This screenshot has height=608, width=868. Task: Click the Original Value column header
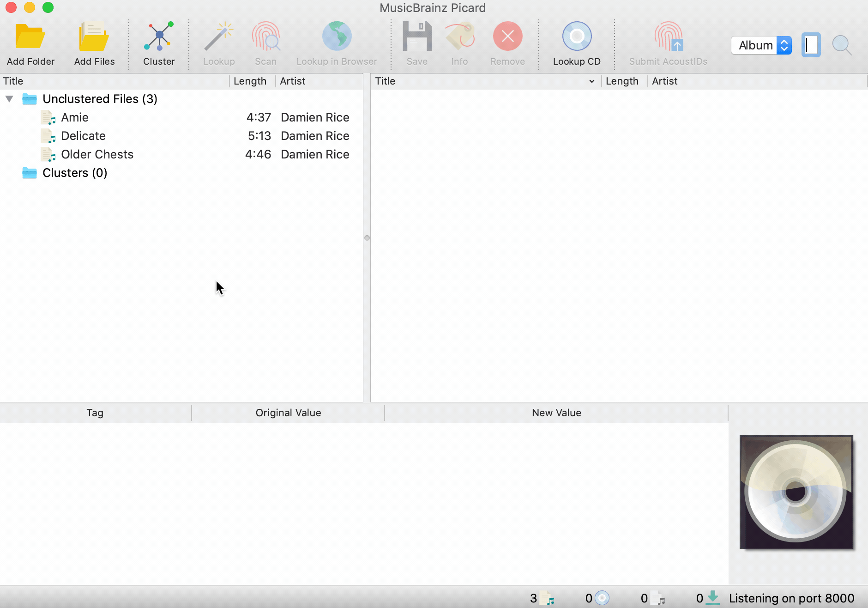pos(288,413)
